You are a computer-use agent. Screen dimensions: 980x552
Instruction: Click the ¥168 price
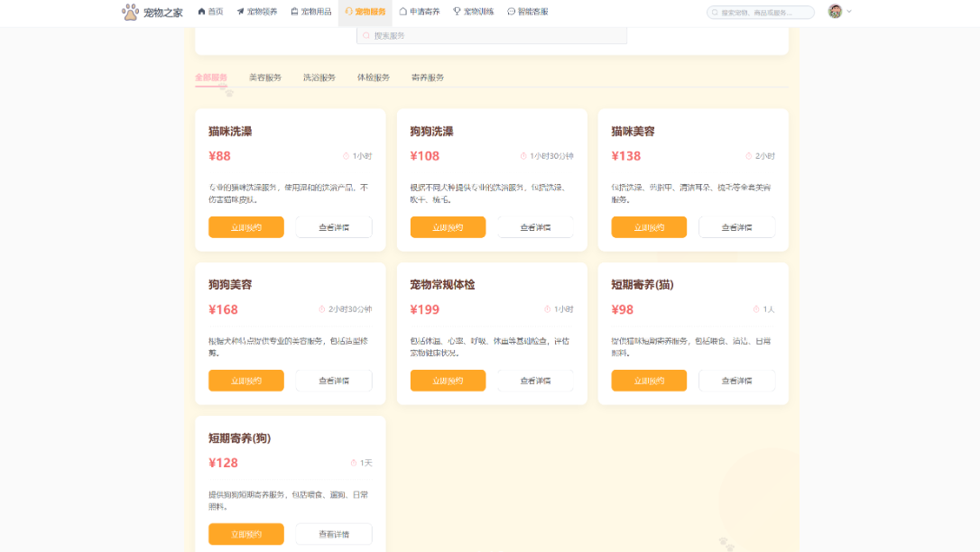click(223, 309)
